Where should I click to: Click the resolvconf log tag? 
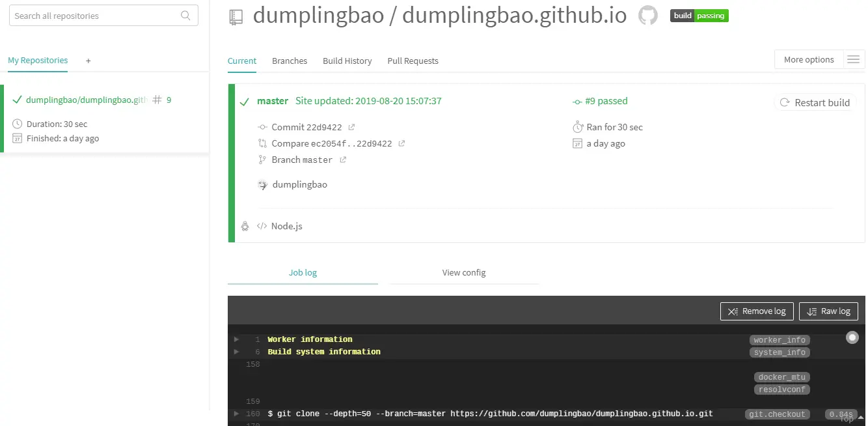coord(782,390)
